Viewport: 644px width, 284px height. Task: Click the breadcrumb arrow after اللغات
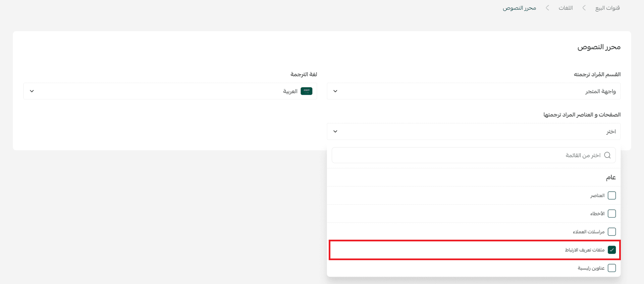[x=547, y=8]
